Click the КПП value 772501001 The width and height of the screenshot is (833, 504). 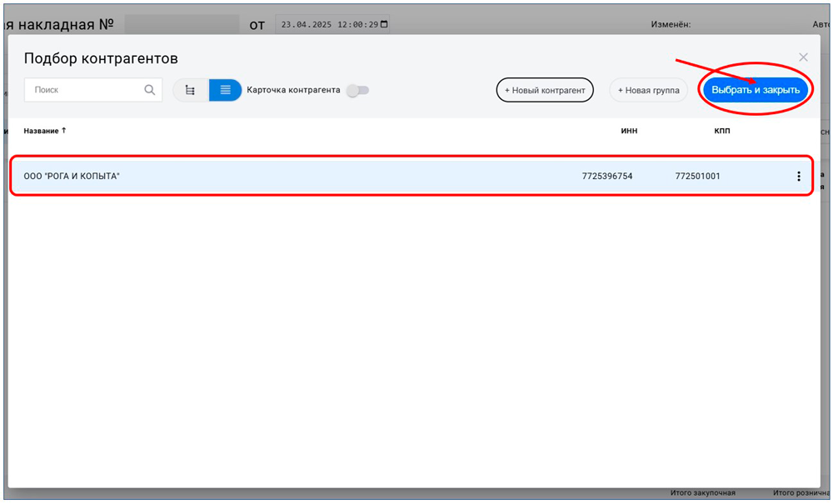697,176
